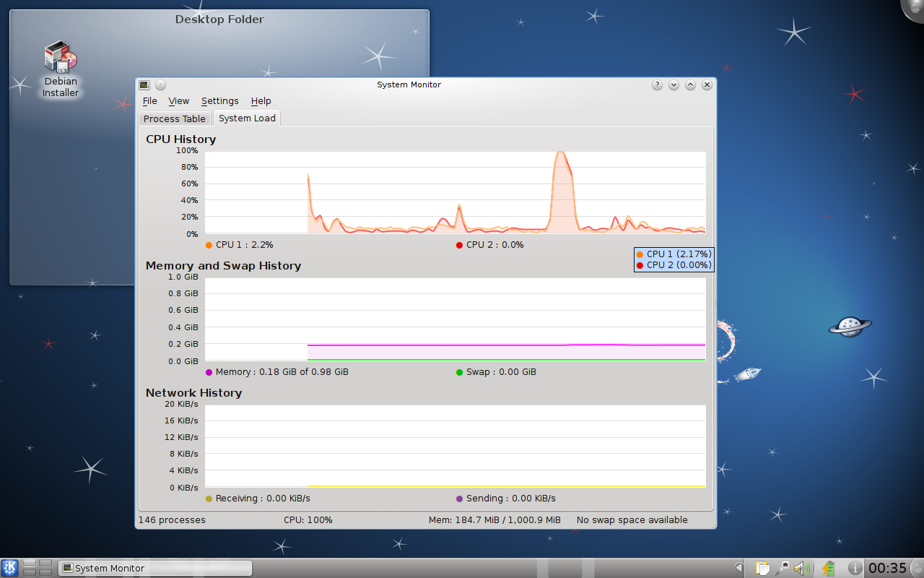Open the Help menu dropdown
924x578 pixels.
261,101
